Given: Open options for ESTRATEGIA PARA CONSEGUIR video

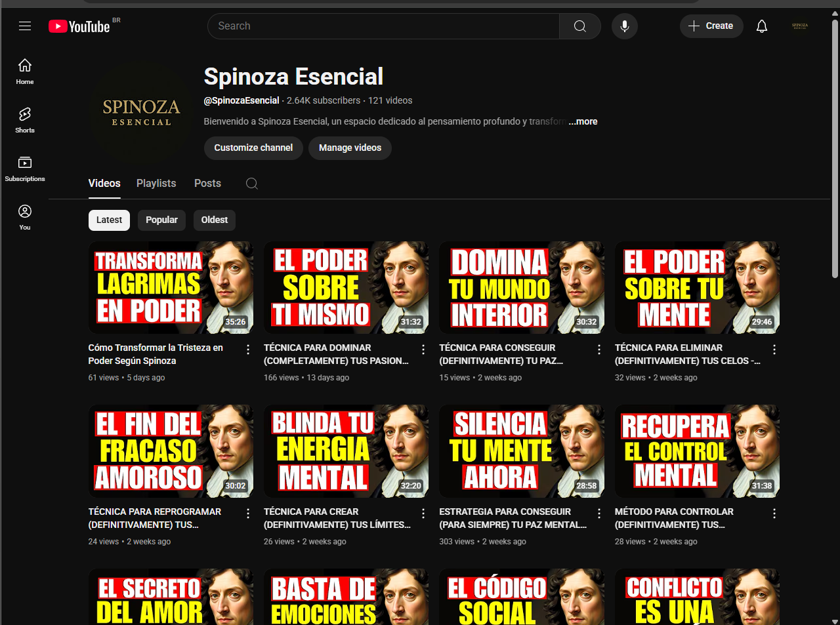Looking at the screenshot, I should coord(599,514).
